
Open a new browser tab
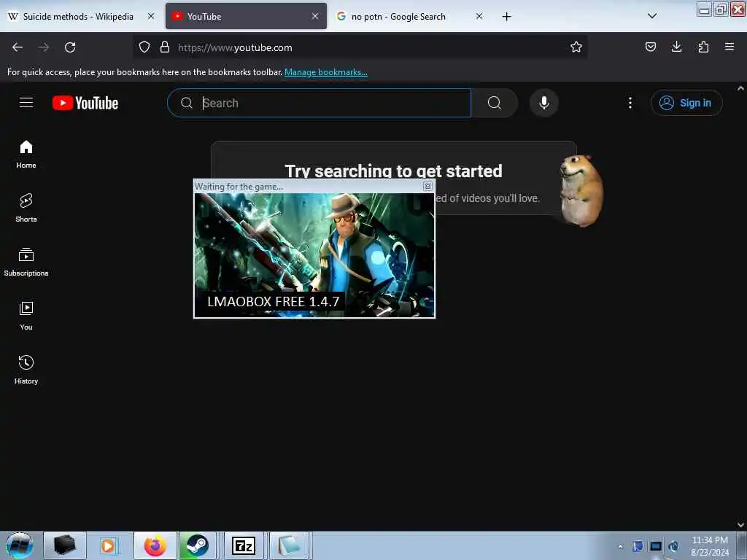[x=506, y=17]
